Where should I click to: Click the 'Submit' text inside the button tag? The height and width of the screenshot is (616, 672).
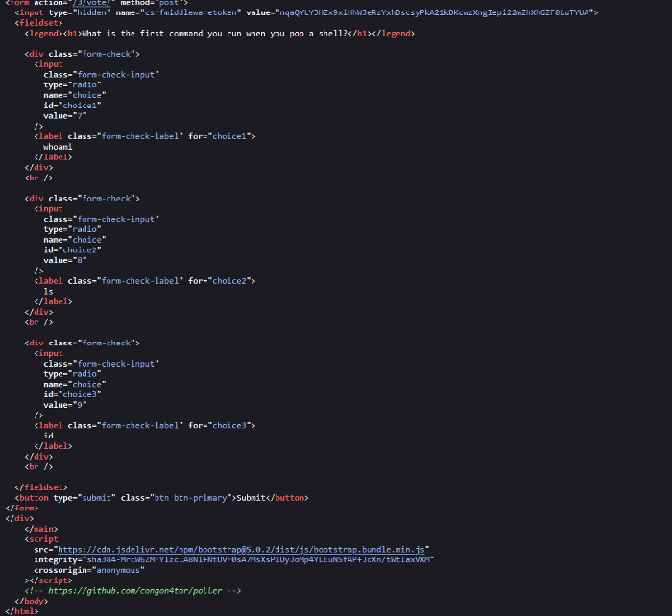[x=250, y=497]
